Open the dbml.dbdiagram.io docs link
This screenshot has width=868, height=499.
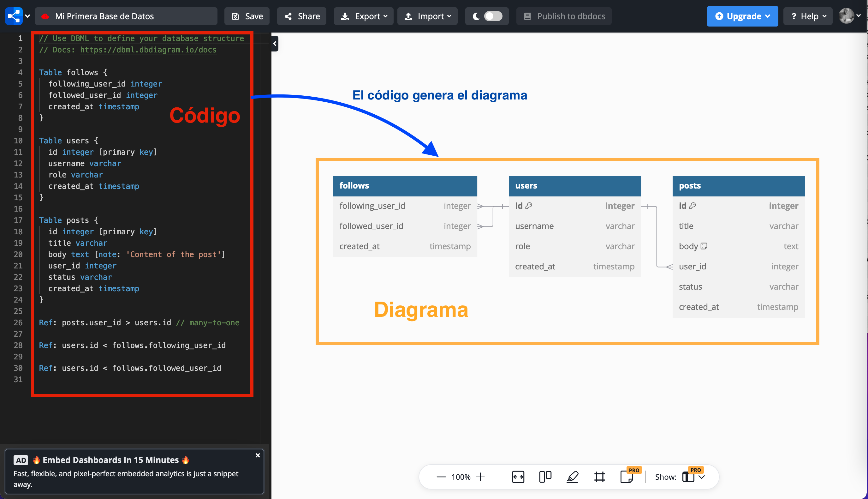pyautogui.click(x=148, y=50)
